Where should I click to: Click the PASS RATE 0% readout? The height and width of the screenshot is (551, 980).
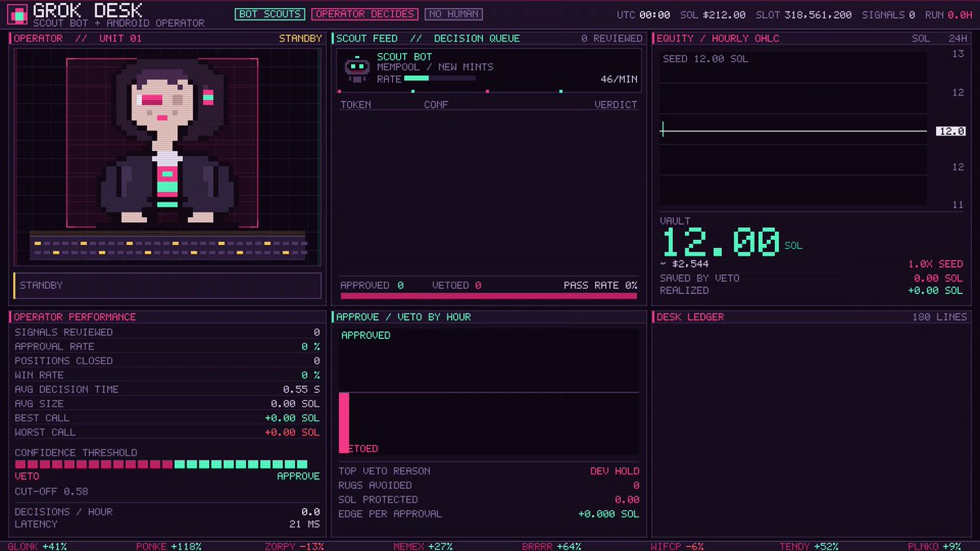coord(600,285)
